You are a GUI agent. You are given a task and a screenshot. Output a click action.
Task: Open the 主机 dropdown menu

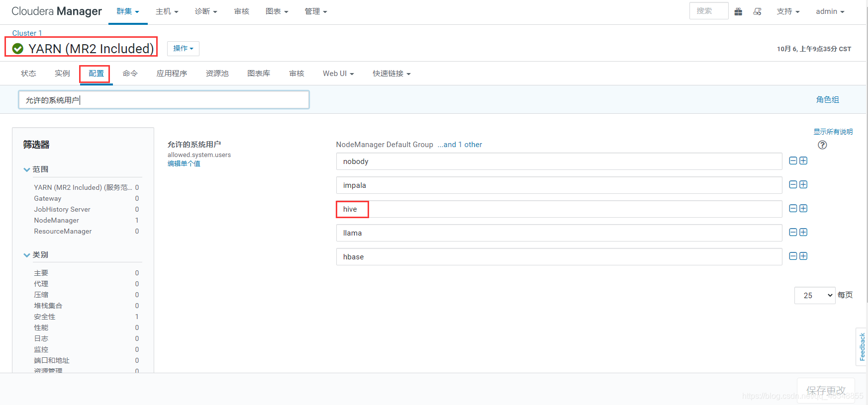[x=167, y=11]
